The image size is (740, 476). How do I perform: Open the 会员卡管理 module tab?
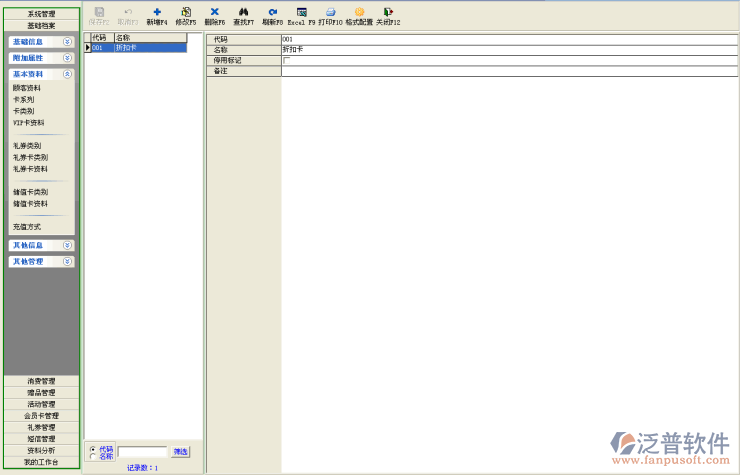(x=42, y=416)
